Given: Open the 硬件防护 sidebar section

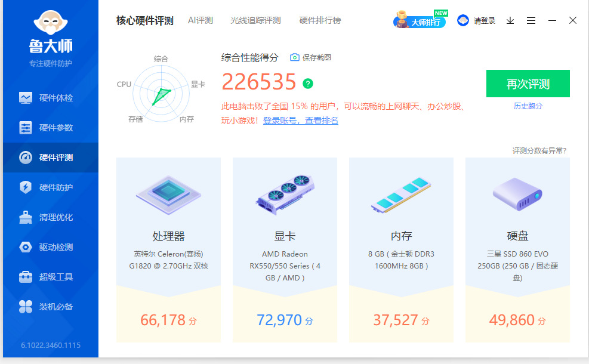Looking at the screenshot, I should tap(51, 187).
